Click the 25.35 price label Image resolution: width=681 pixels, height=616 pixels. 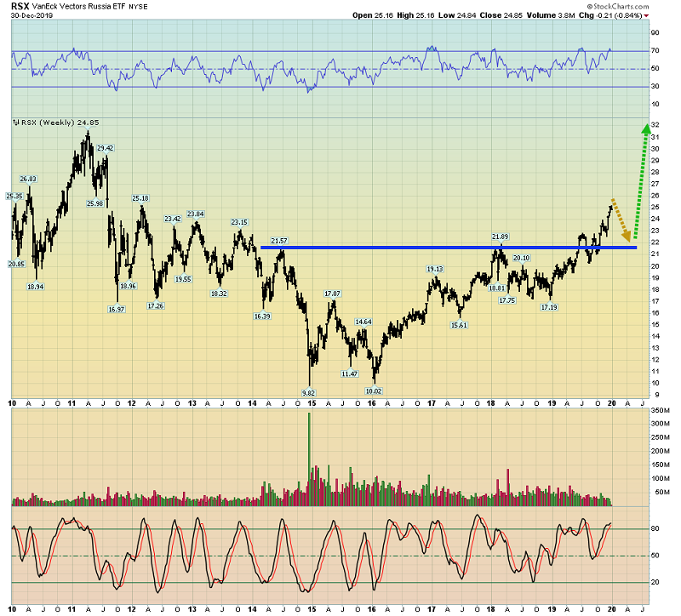click(14, 197)
